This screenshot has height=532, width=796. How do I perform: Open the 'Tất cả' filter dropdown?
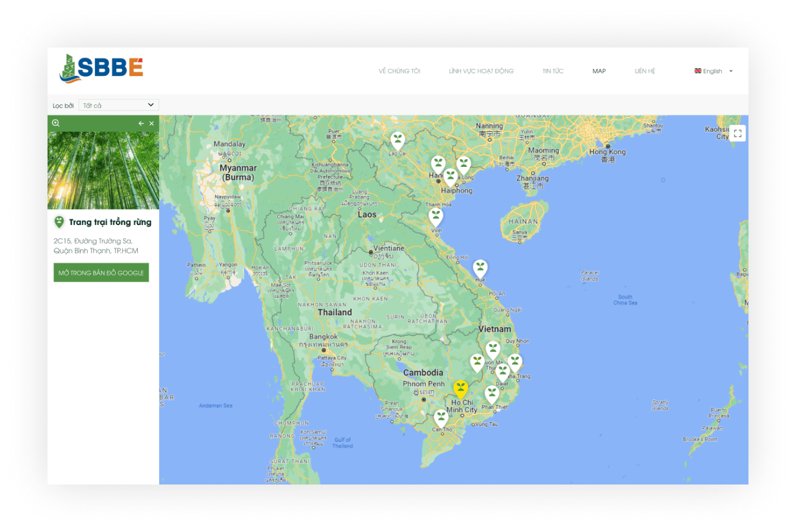click(x=119, y=105)
